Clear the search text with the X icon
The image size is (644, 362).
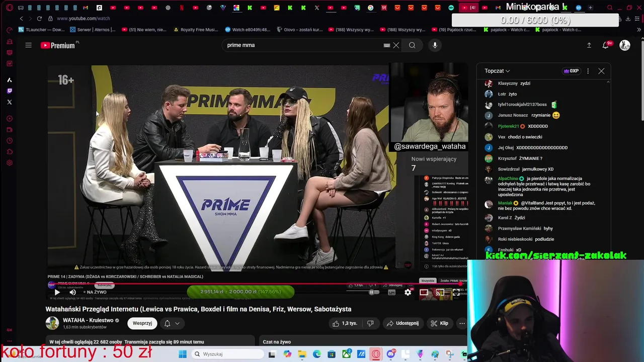click(396, 45)
